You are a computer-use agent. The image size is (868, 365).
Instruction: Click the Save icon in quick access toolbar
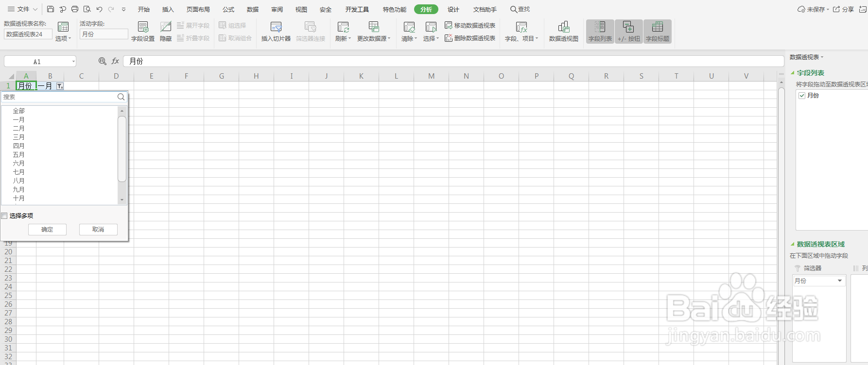click(51, 9)
